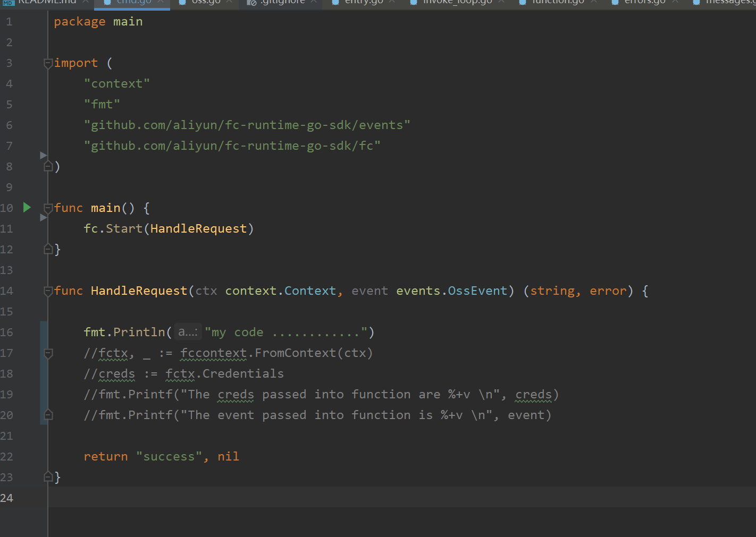The image size is (756, 537).
Task: Open the function.go tab
Action: coord(558,3)
